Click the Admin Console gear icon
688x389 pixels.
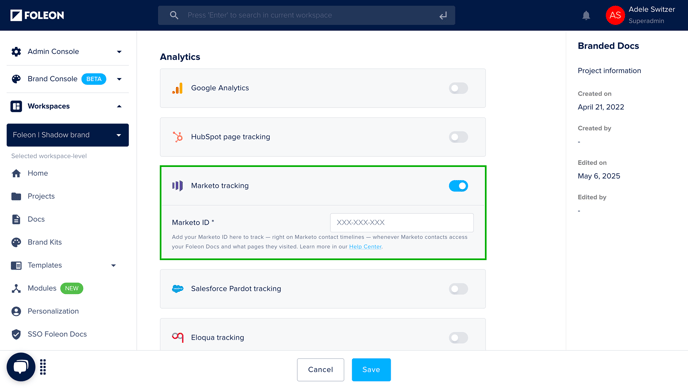coord(16,52)
